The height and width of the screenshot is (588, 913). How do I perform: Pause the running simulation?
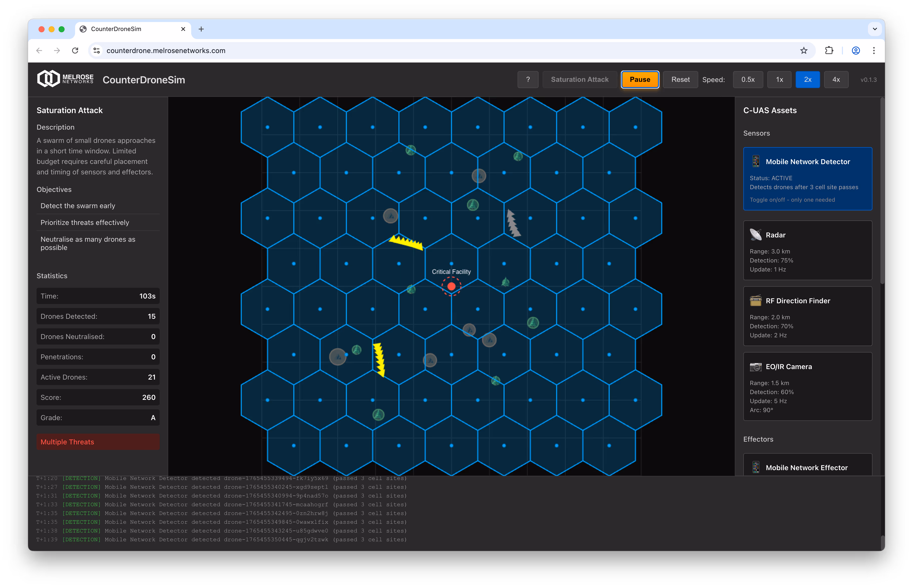[x=640, y=79]
